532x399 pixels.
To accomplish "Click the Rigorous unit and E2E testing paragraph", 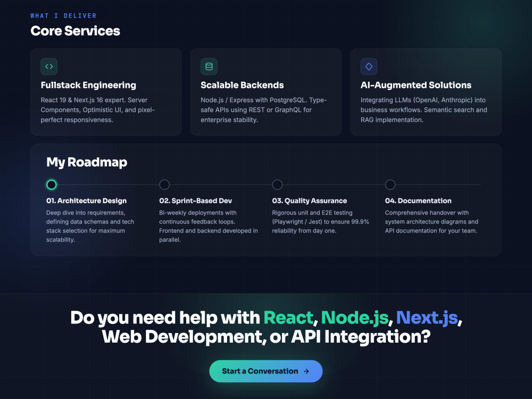I will coord(320,221).
